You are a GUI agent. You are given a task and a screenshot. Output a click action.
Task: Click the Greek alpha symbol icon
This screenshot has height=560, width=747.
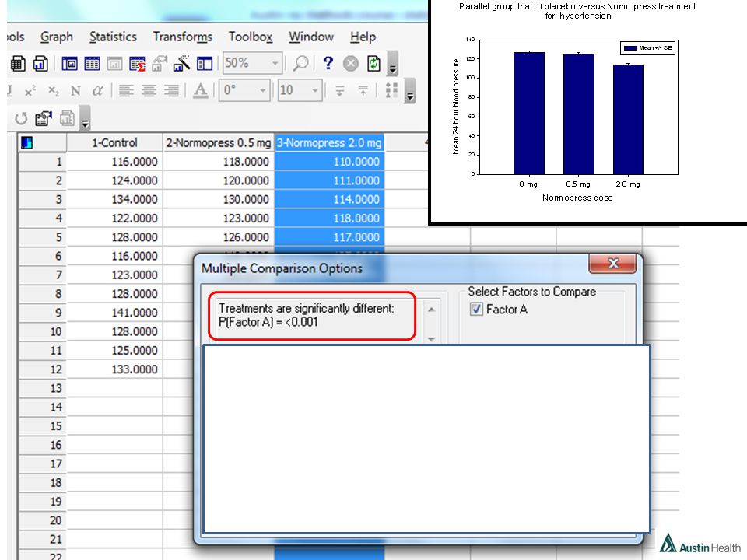click(98, 90)
